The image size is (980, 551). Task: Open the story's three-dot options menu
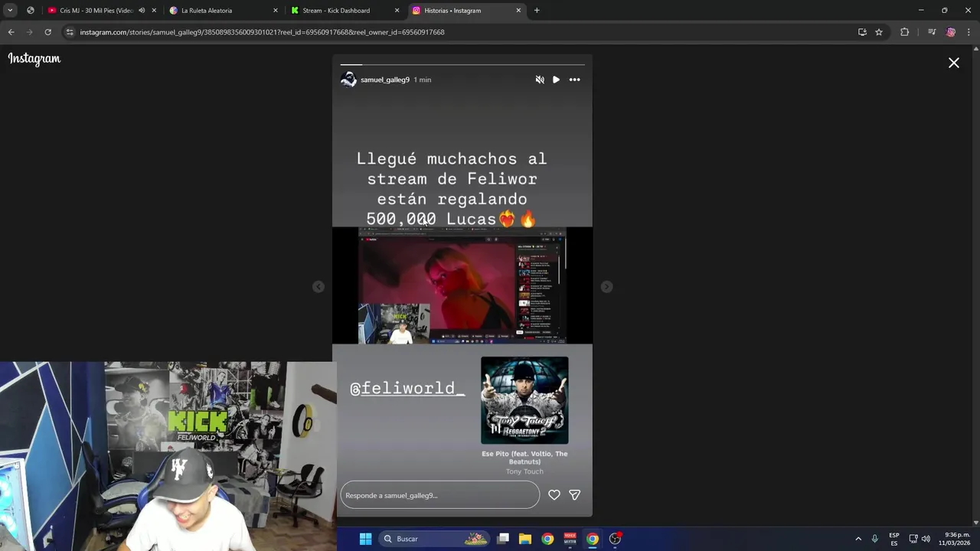click(x=574, y=80)
